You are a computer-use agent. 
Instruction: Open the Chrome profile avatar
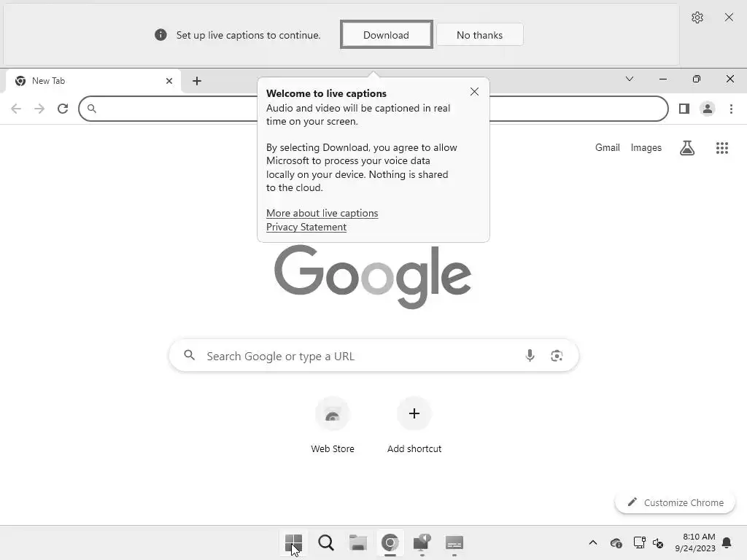(708, 109)
